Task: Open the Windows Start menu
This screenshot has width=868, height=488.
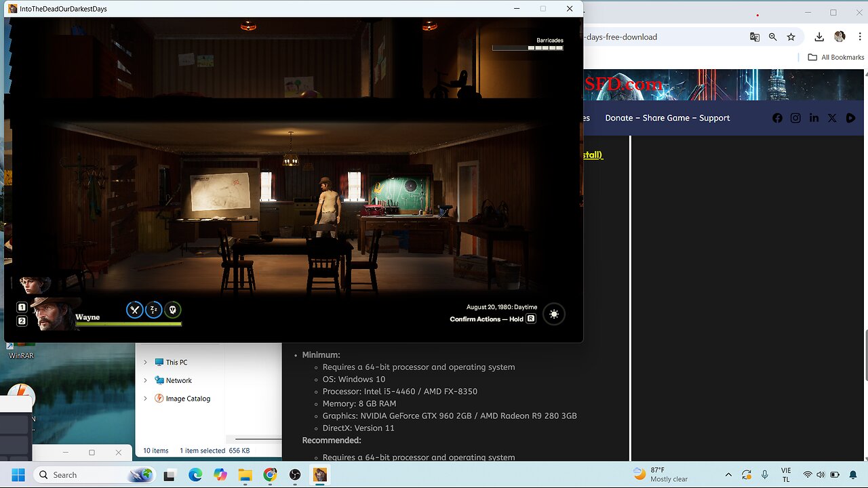Action: point(18,475)
